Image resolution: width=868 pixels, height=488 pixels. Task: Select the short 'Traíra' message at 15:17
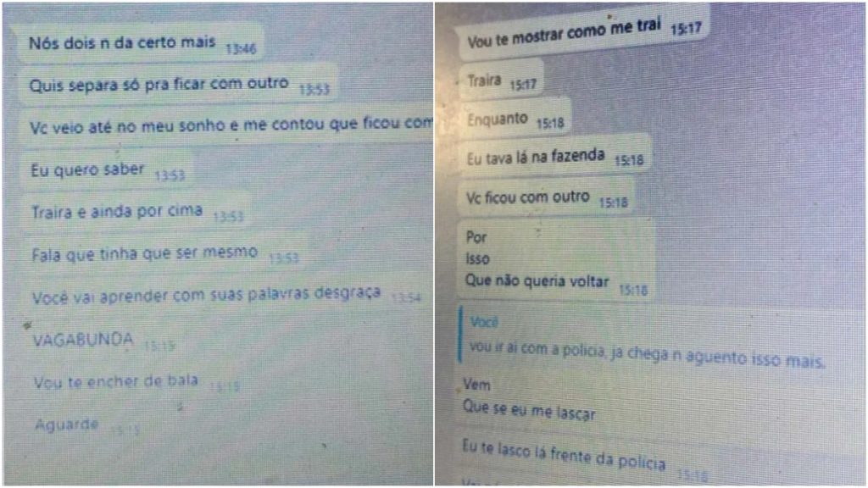coord(501,81)
